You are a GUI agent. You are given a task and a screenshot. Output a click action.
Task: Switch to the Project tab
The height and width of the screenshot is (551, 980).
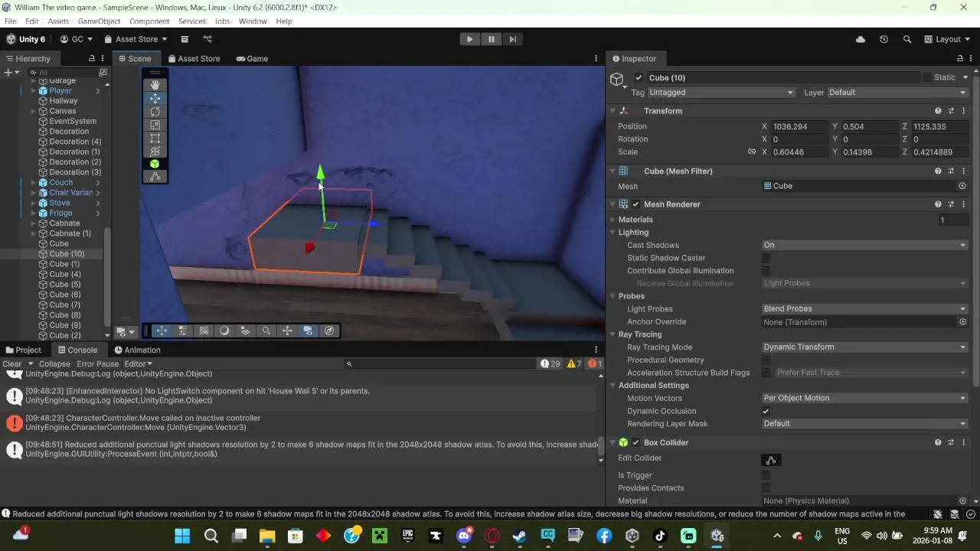22,350
